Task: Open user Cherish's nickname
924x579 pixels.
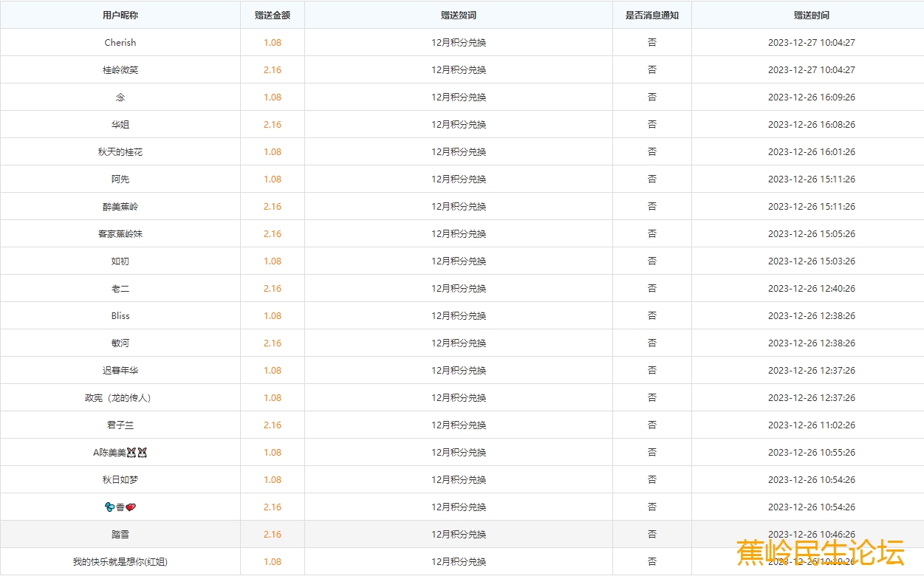Action: click(120, 43)
